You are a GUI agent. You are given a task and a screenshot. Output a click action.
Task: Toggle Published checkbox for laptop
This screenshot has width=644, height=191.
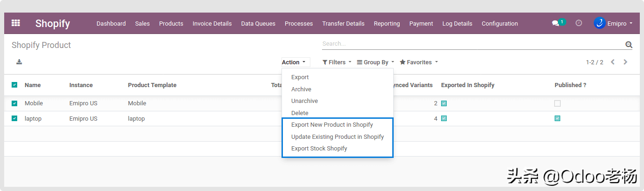(x=557, y=118)
